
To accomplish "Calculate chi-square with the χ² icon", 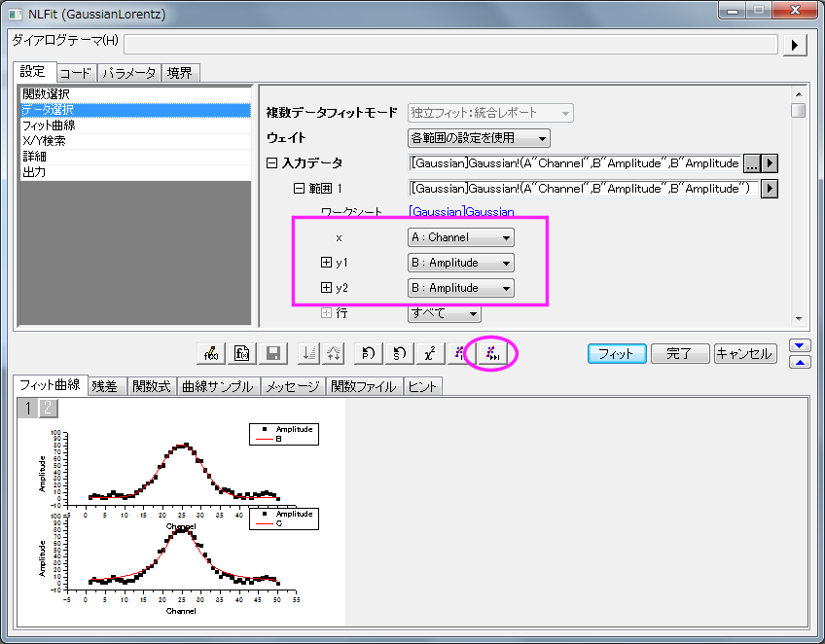I will click(x=430, y=353).
